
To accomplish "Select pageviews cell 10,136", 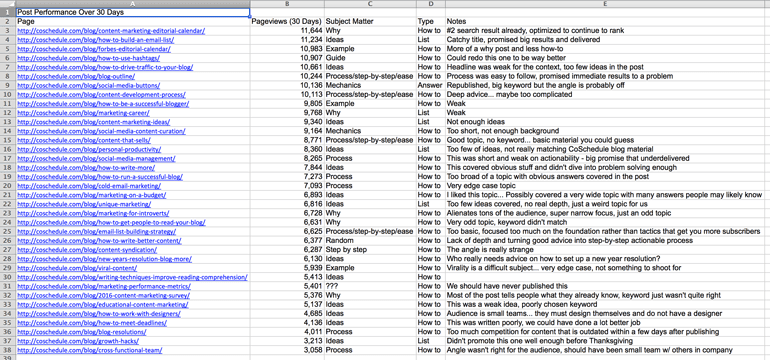I will [x=287, y=85].
